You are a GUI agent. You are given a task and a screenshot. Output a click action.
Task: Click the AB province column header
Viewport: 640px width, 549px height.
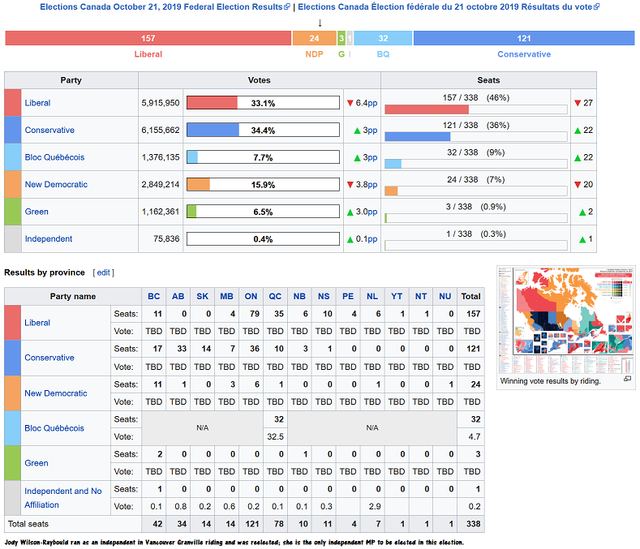(178, 296)
